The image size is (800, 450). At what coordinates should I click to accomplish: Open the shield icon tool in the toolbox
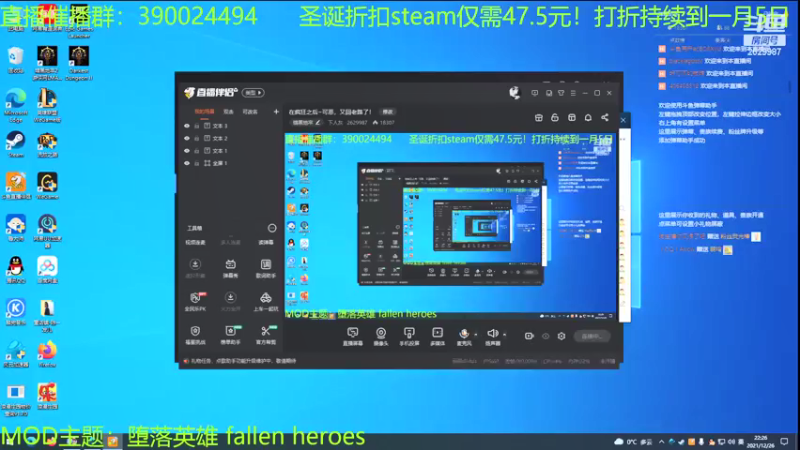click(x=195, y=335)
